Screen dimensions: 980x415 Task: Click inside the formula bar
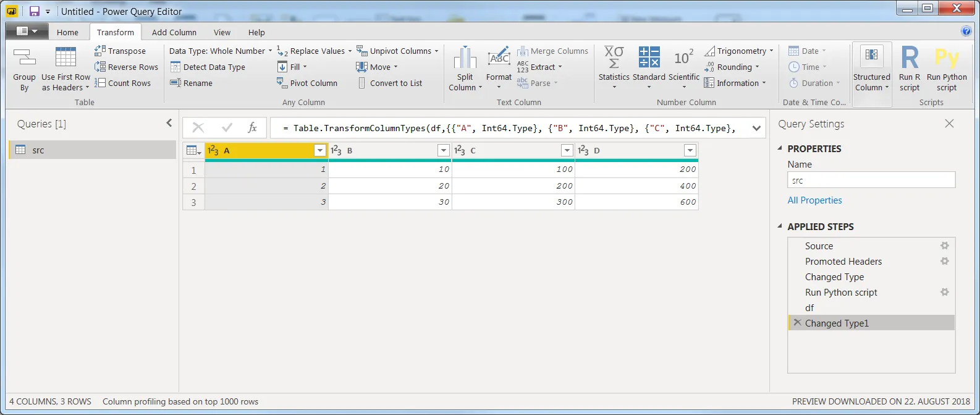pos(510,128)
